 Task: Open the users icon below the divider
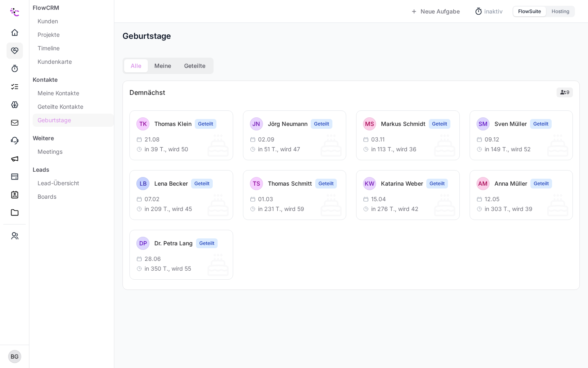click(15, 236)
